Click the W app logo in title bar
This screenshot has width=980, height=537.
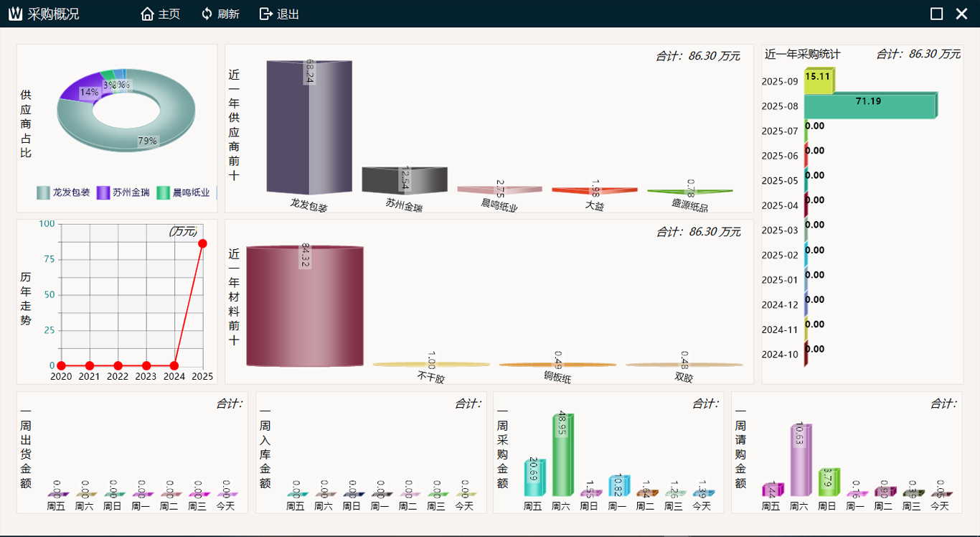[16, 14]
